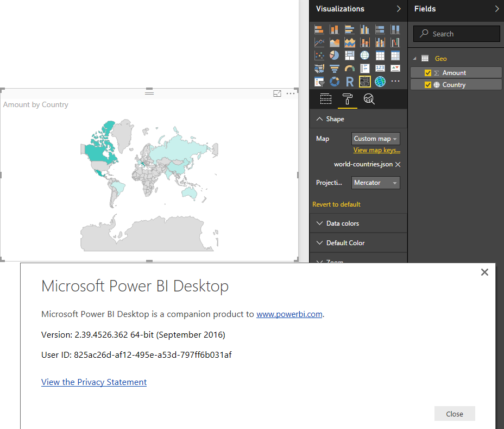
Task: Select the Stacked column chart visualization
Action: [335, 29]
